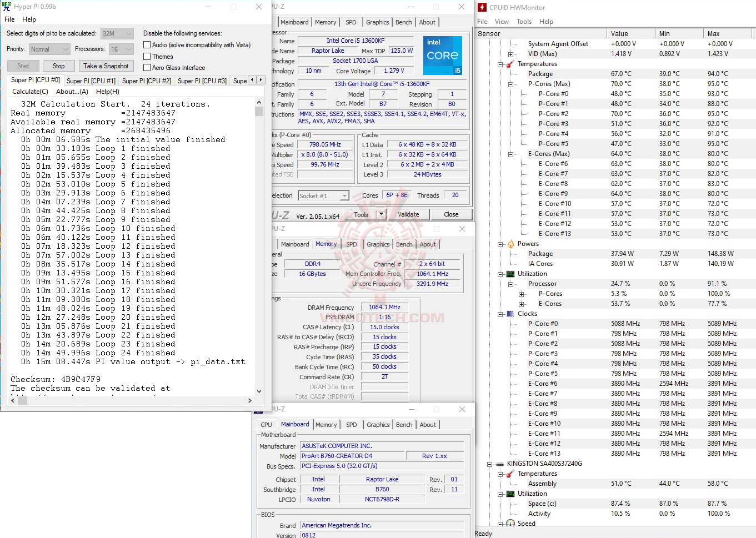Collapse the E-Cores (Max) temperature group
The height and width of the screenshot is (538, 756).
(x=510, y=154)
